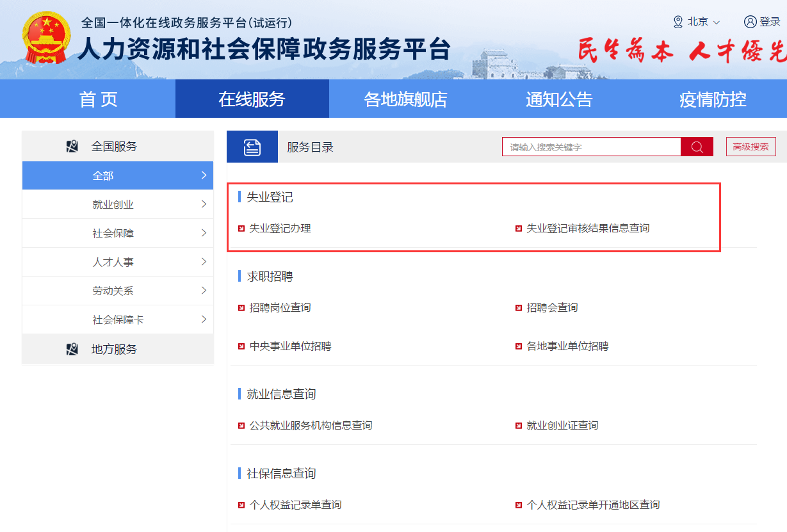
Task: Click the map icon beside 全国服务
Action: pos(72,147)
